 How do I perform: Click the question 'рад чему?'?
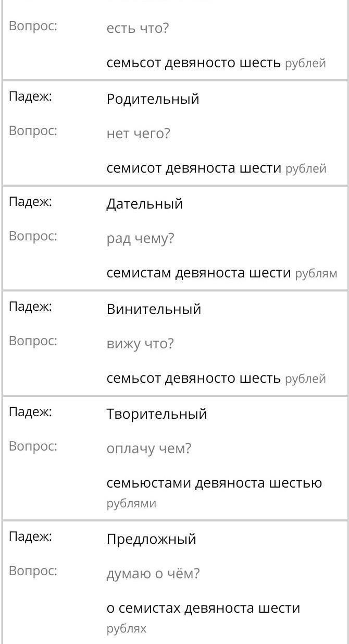[140, 239]
